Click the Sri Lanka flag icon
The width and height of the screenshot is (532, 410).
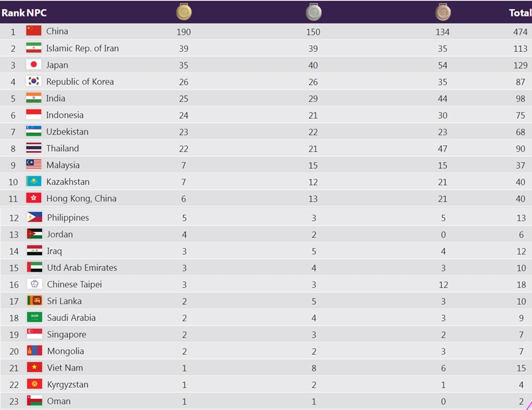click(x=34, y=301)
